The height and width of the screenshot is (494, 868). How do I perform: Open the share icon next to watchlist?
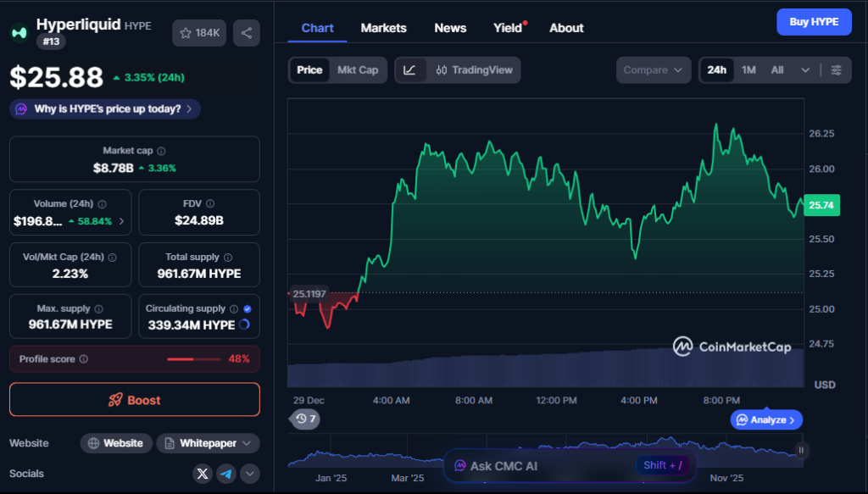click(x=246, y=32)
